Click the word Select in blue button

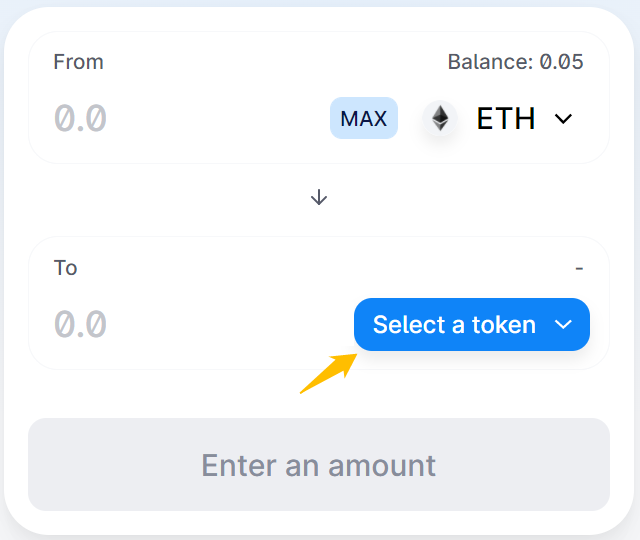(409, 325)
